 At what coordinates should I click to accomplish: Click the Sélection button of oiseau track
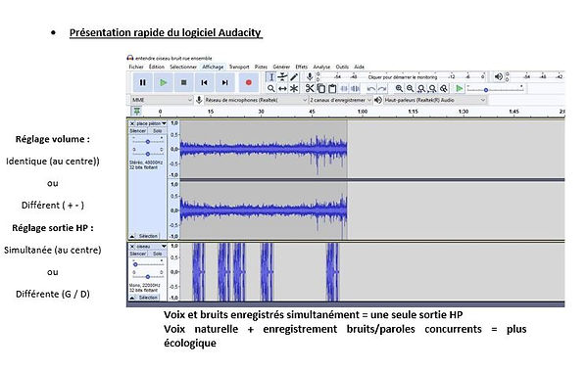148,298
